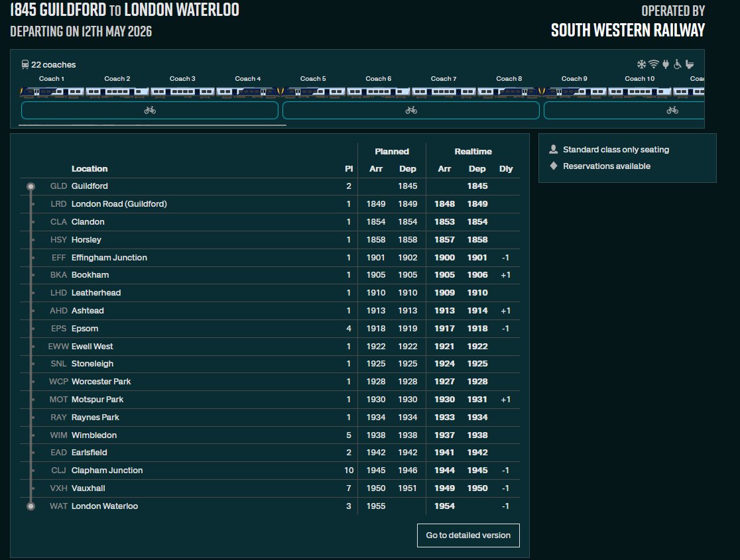The image size is (740, 560).
Task: Click the WiFi amenity icon
Action: tap(654, 64)
